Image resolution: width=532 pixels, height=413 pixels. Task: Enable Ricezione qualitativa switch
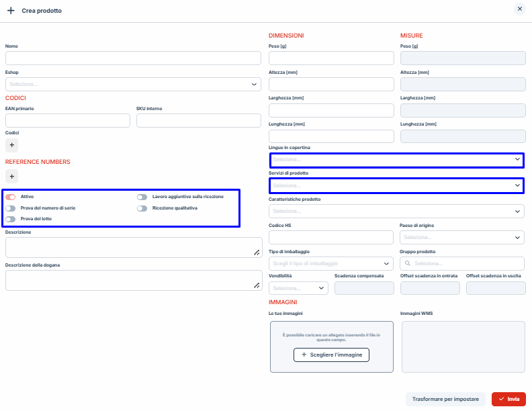coord(142,208)
